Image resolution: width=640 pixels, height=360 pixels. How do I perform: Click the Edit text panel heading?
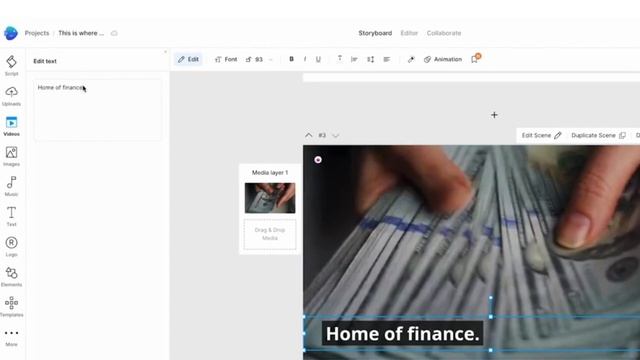[45, 61]
